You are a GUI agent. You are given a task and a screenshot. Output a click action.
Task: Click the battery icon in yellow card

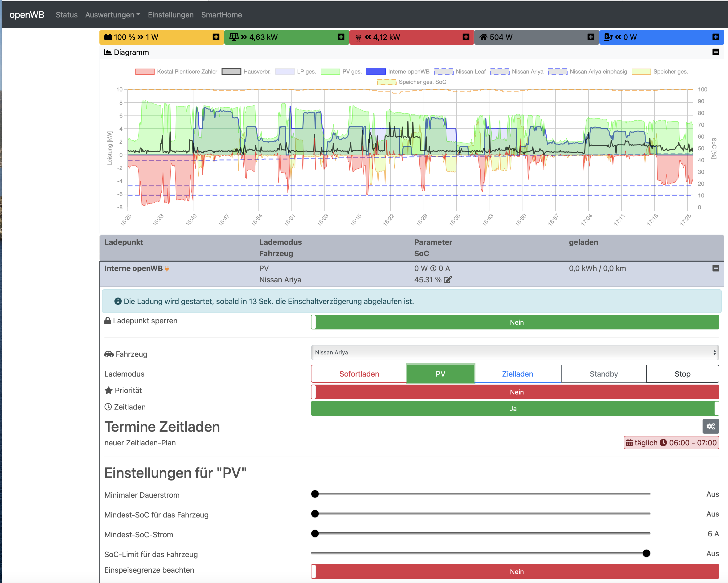point(108,37)
